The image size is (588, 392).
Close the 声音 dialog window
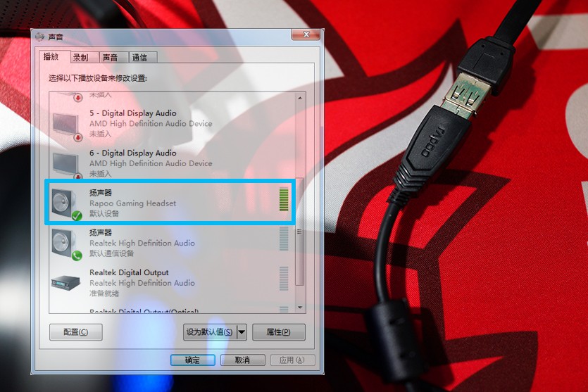point(306,34)
